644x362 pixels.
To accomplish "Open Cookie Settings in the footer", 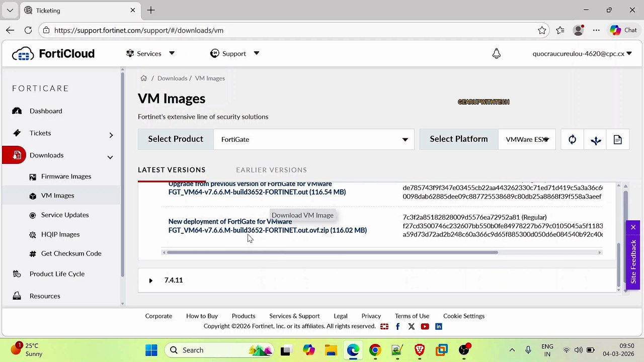I will coord(464,316).
